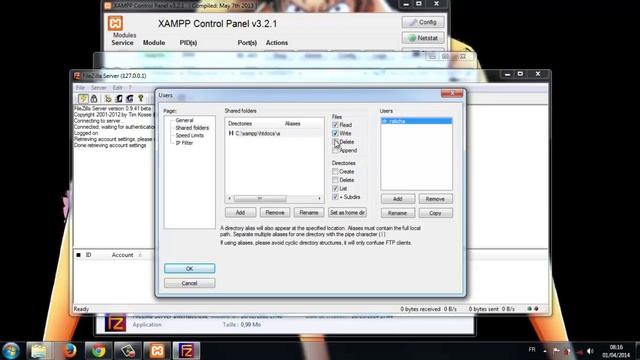Toggle the + Subdirs checkbox
Image resolution: width=640 pixels, height=360 pixels.
pos(335,197)
